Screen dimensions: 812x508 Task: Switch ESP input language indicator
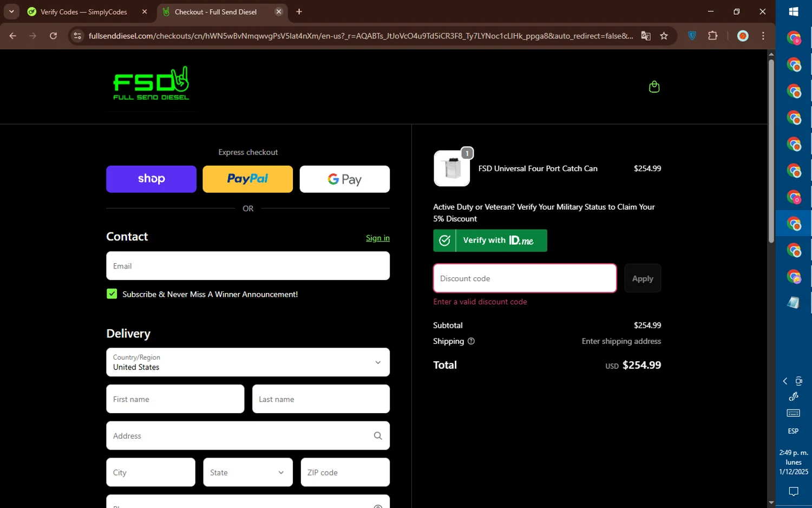pos(793,431)
